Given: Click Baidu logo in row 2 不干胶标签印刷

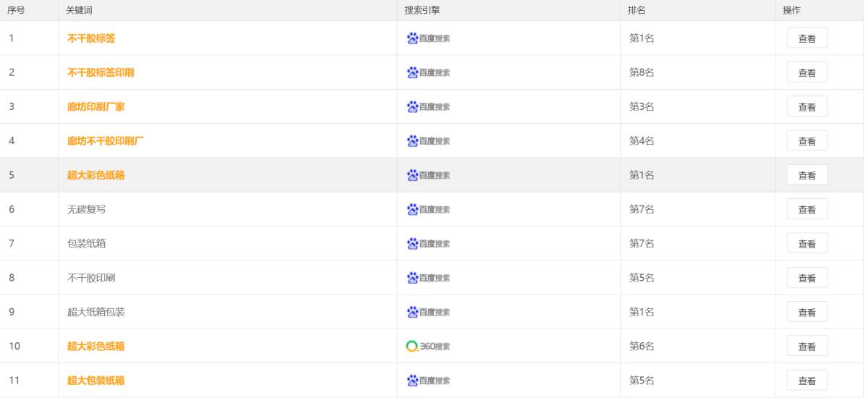Looking at the screenshot, I should [428, 72].
